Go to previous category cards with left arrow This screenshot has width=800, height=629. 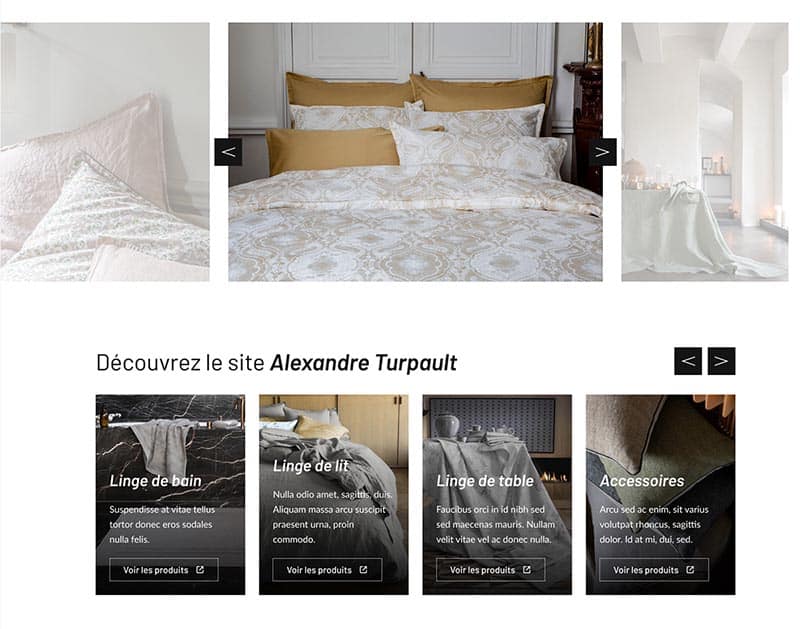tap(687, 361)
